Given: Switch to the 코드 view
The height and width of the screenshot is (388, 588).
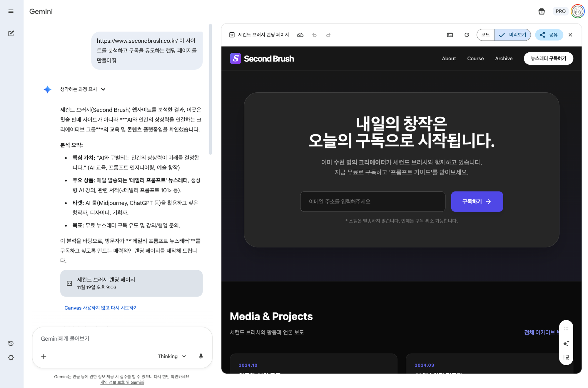Looking at the screenshot, I should [x=485, y=35].
